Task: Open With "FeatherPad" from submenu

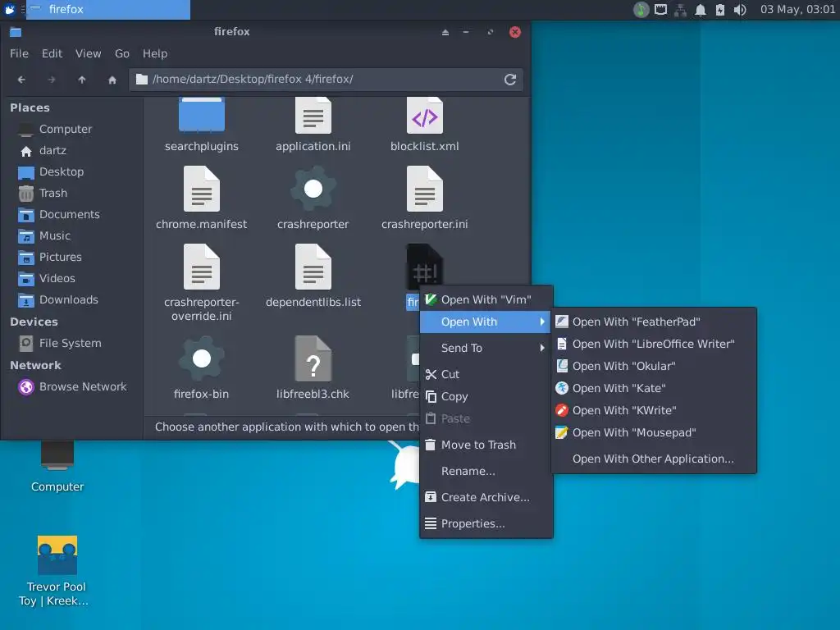Action: pyautogui.click(x=654, y=322)
